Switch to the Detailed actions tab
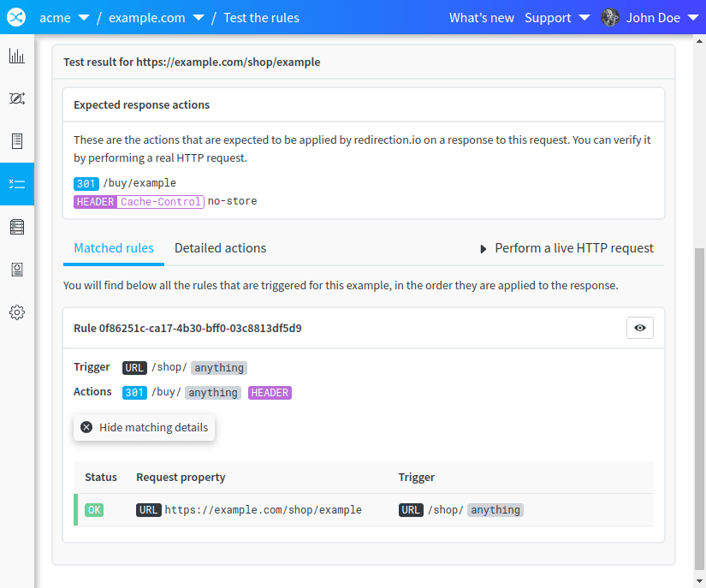Viewport: 706px width, 588px height. pyautogui.click(x=220, y=248)
